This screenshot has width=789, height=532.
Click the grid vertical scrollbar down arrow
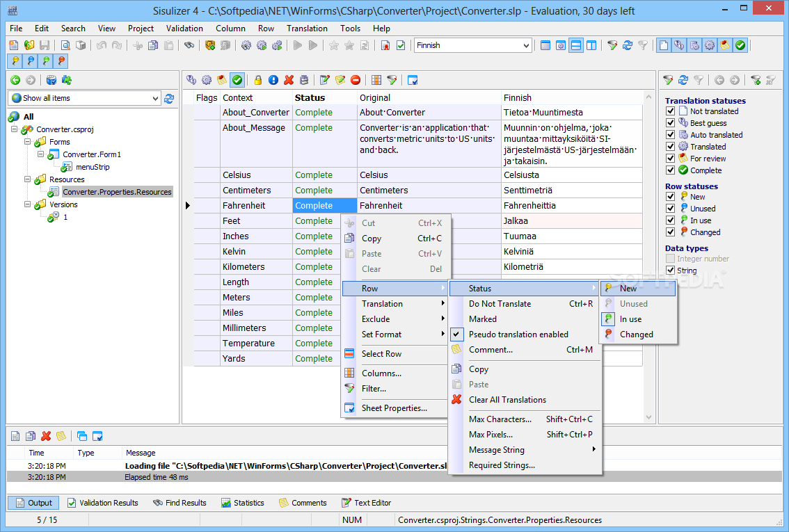pos(648,417)
